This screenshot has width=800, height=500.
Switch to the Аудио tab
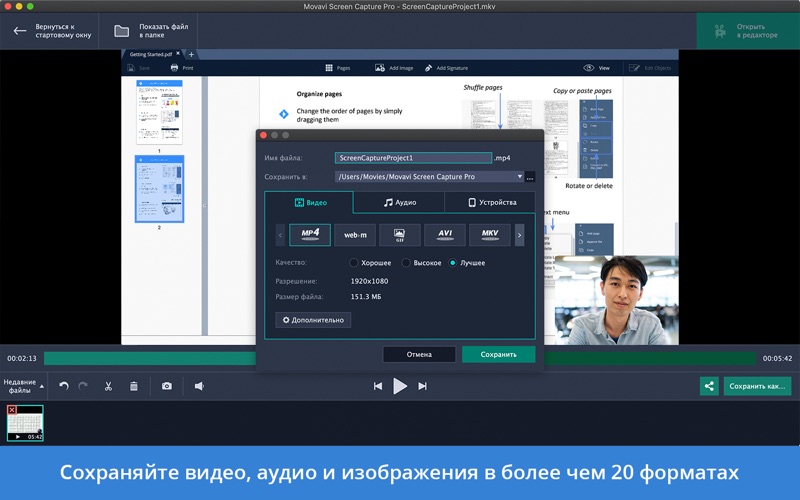[399, 203]
